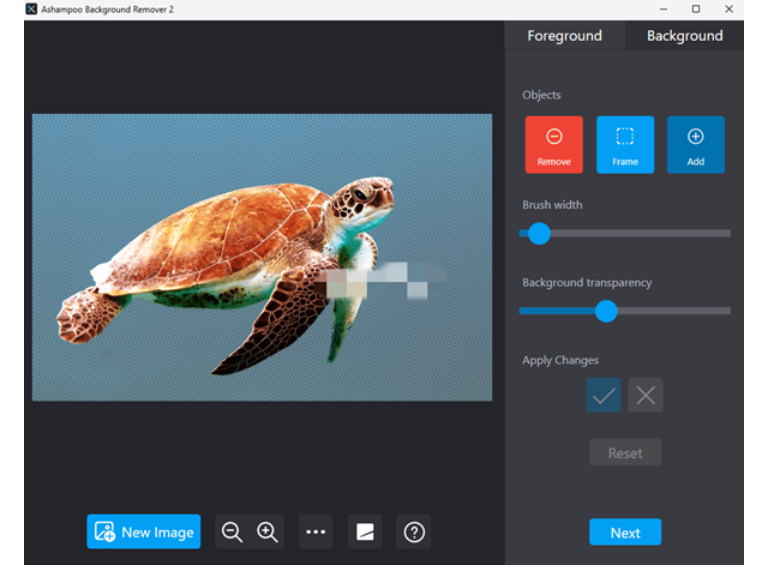Maximize the Background Remover window
The image size is (778, 571).
[x=696, y=9]
